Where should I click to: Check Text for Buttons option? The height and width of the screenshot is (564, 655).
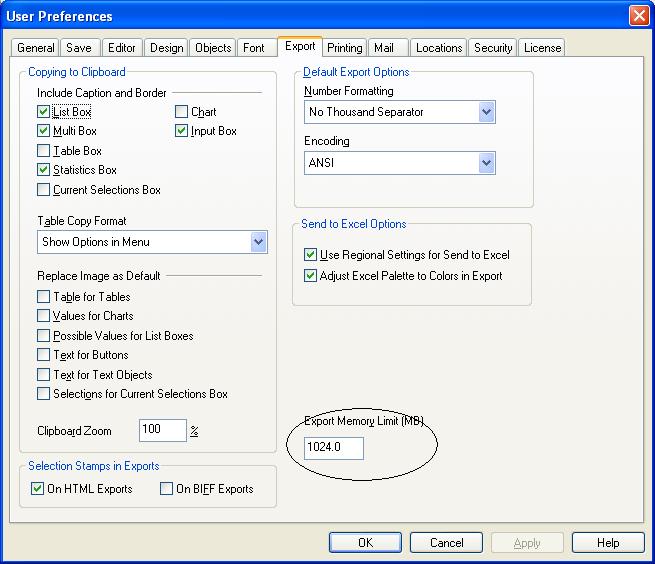(x=43, y=355)
